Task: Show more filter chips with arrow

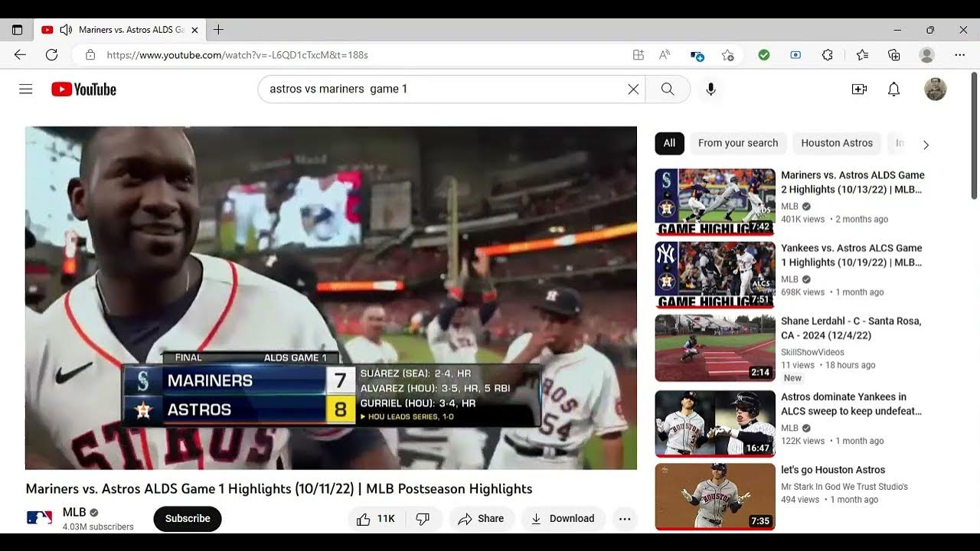Action: [926, 145]
